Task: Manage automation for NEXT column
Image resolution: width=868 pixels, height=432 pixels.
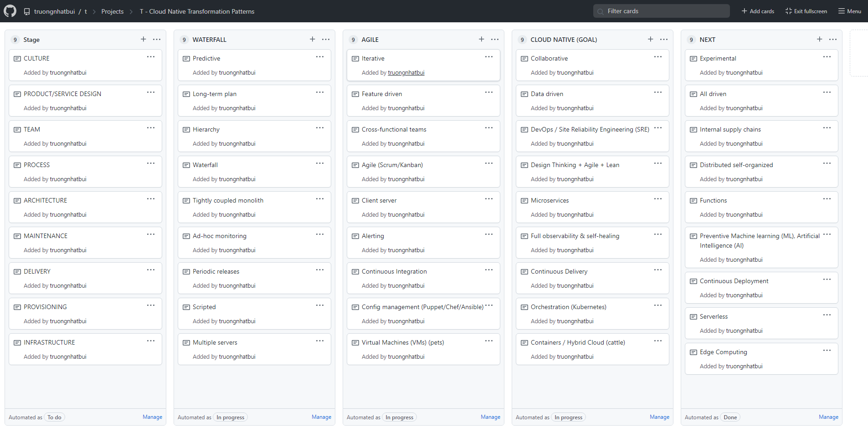Action: point(828,417)
